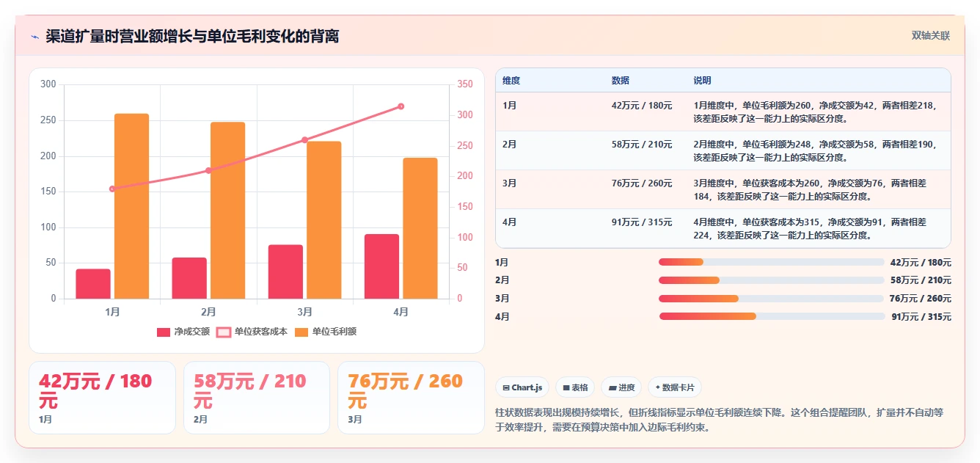Viewport: 980px width, 463px height.
Task: Select the 进度 tag chip
Action: [x=621, y=387]
